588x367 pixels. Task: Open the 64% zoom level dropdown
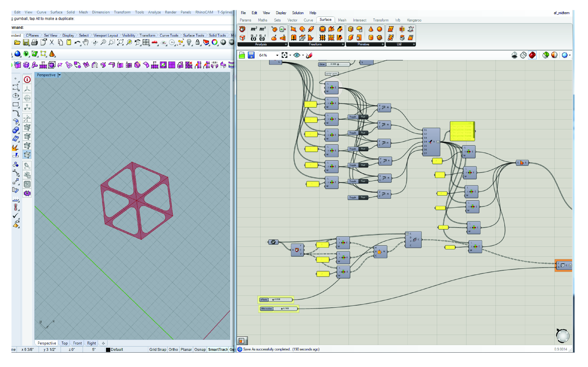tap(277, 55)
